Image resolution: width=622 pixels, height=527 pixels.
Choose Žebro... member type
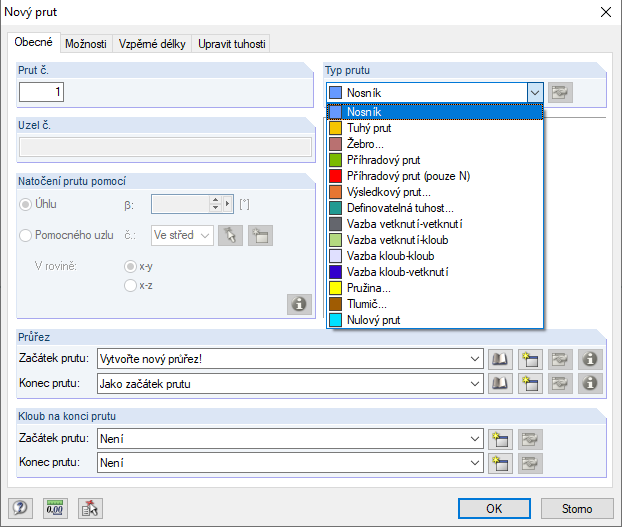(x=435, y=144)
